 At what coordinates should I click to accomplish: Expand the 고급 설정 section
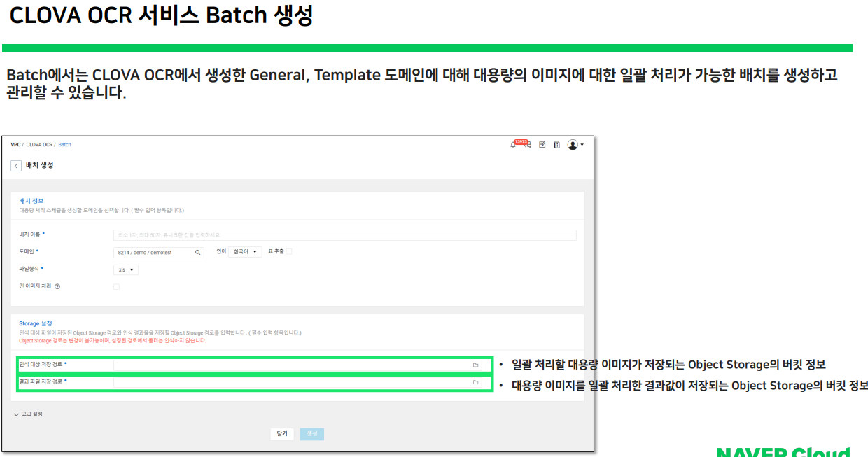coord(28,414)
